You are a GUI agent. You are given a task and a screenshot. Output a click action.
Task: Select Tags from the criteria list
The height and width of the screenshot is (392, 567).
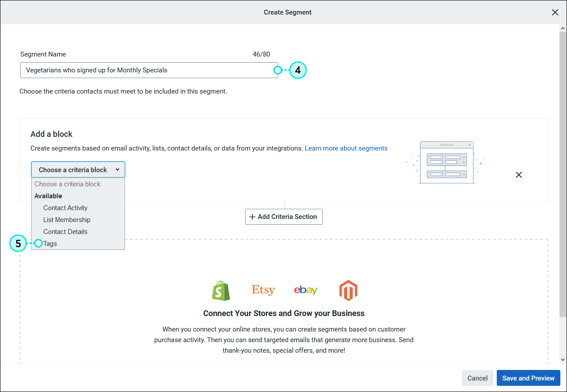tap(50, 243)
